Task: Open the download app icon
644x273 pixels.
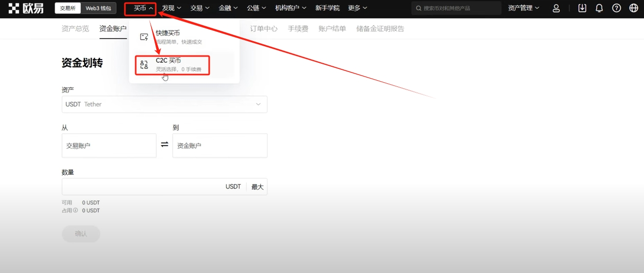Action: 582,8
